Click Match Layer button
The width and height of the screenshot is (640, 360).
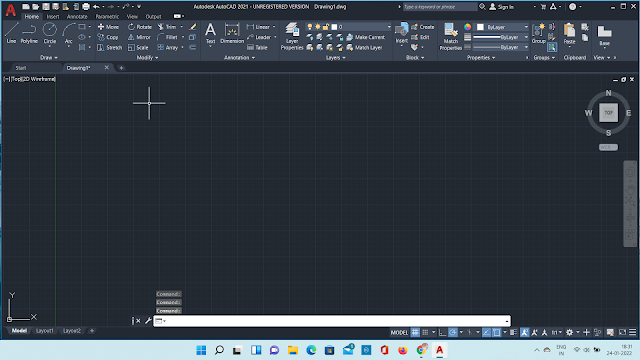[364, 48]
